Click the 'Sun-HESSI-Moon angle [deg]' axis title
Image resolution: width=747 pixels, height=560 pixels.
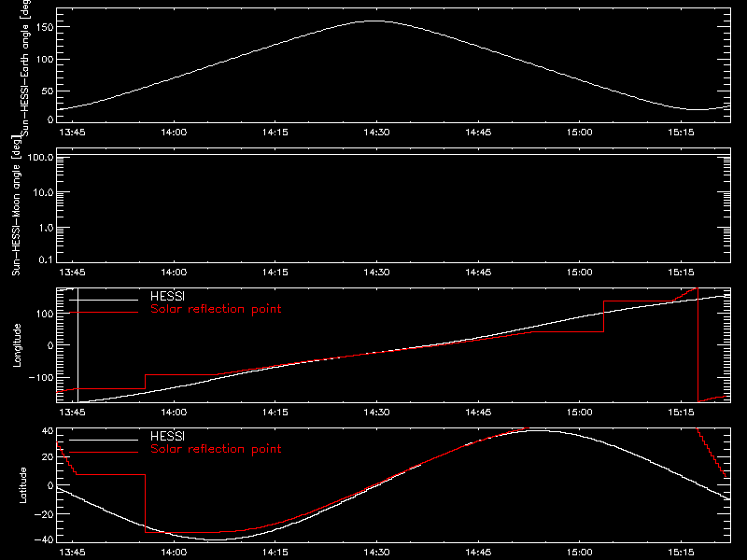[16, 205]
